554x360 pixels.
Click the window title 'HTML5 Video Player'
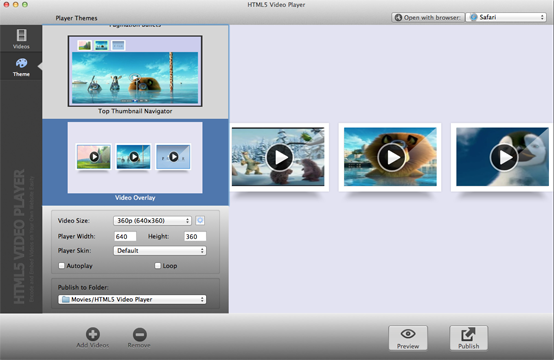276,5
